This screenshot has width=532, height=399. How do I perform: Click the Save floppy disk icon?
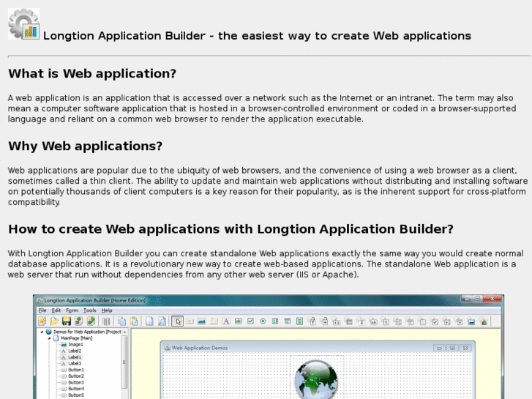(67, 321)
